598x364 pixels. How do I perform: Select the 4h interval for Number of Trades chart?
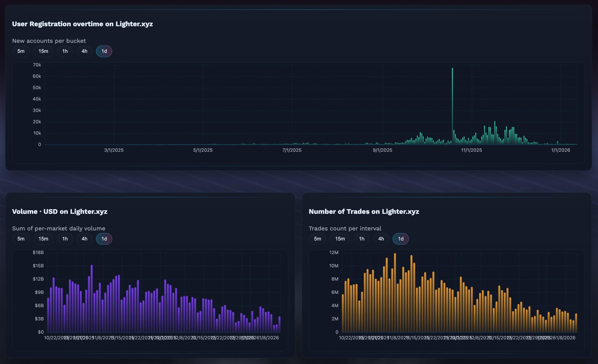pos(381,239)
